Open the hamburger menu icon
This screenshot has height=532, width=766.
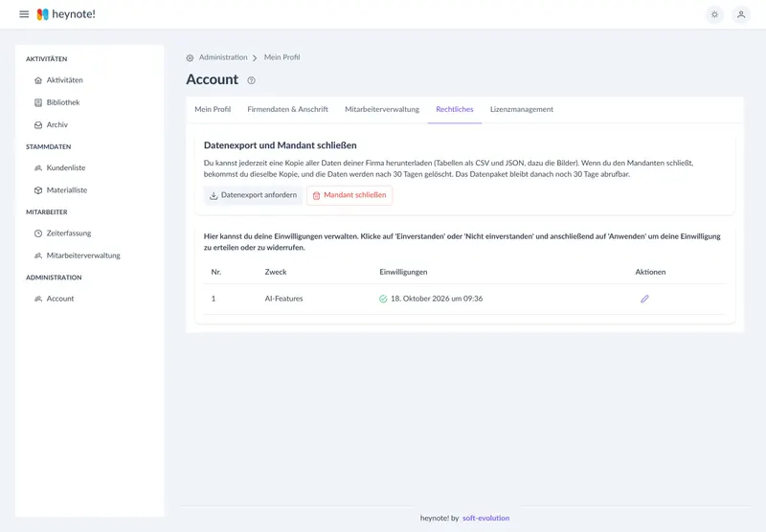(24, 14)
